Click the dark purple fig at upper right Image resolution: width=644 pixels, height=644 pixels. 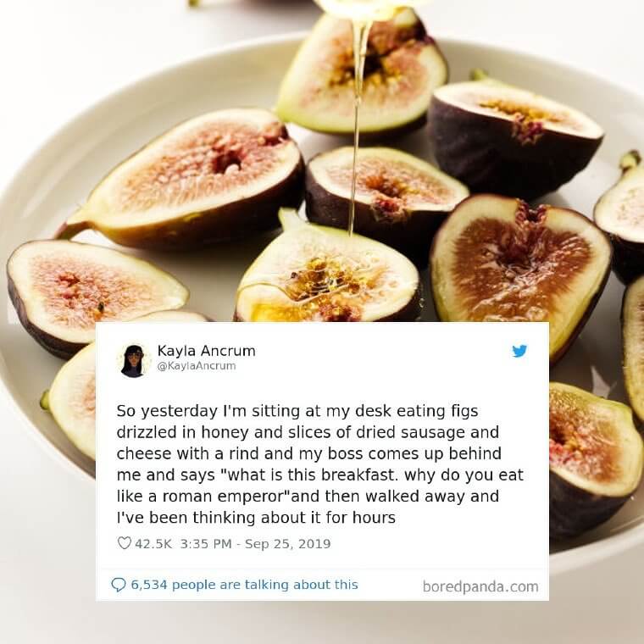point(514,137)
